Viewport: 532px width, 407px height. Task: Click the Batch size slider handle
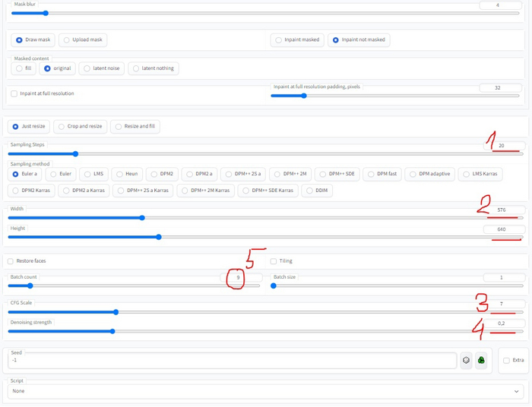click(x=274, y=286)
